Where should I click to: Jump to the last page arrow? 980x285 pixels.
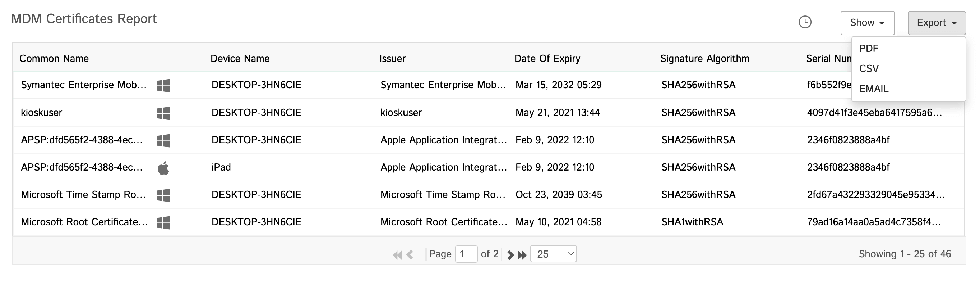(x=522, y=255)
